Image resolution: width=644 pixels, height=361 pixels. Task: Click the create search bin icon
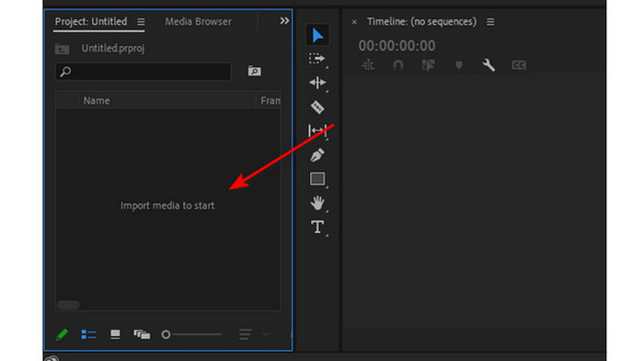pyautogui.click(x=254, y=71)
